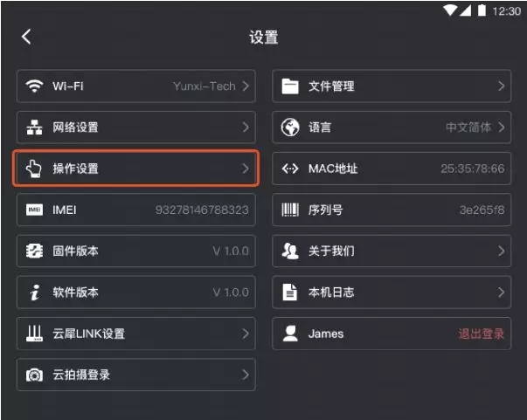Open 文件管理 menu entry
This screenshot has height=420, width=527.
coord(392,86)
